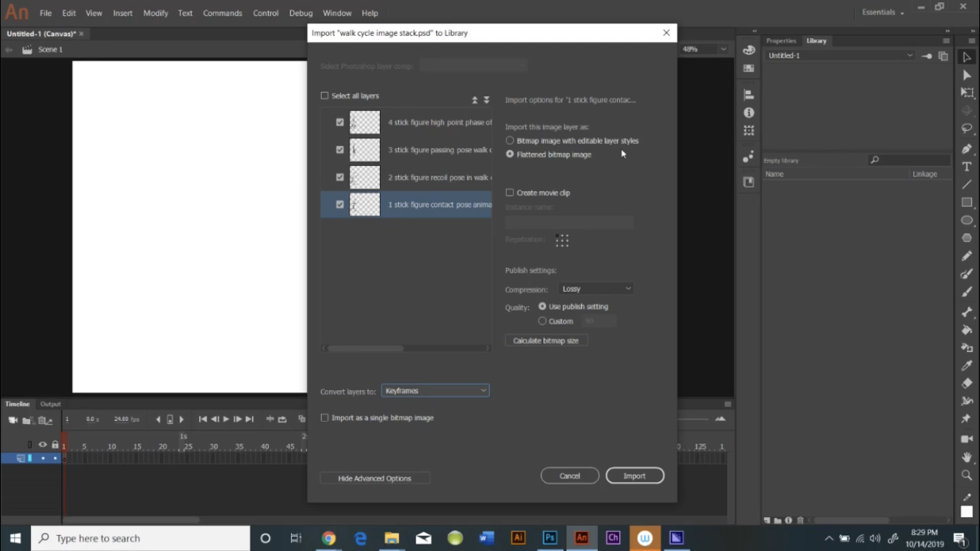
Task: Open the Modify menu
Action: (x=155, y=12)
